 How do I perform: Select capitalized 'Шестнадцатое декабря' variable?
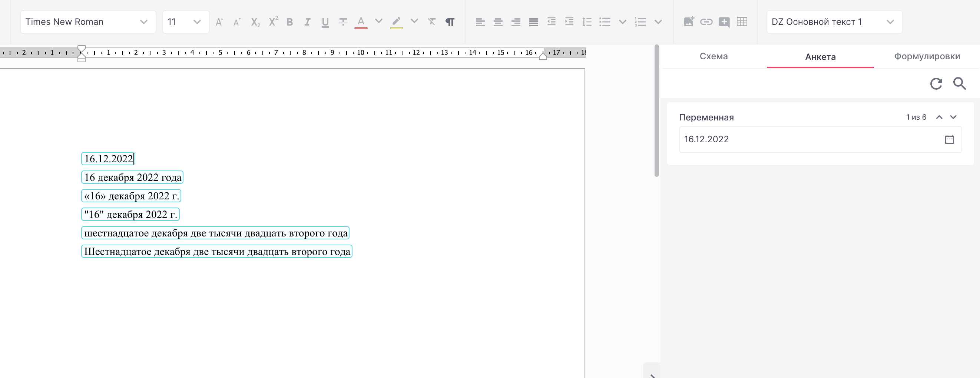[217, 251]
